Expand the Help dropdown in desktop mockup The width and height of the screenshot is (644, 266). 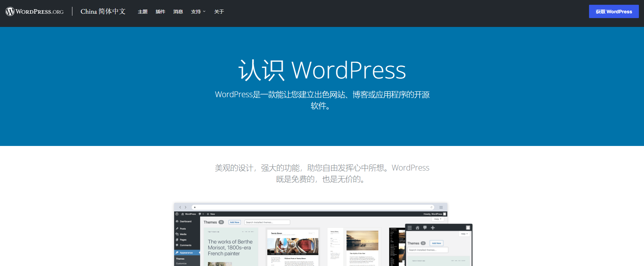click(438, 219)
